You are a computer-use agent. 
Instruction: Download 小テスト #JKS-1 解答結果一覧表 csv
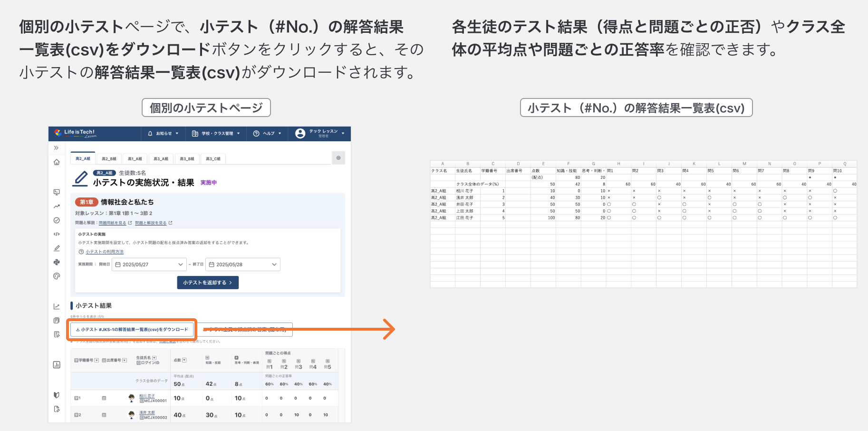132,329
